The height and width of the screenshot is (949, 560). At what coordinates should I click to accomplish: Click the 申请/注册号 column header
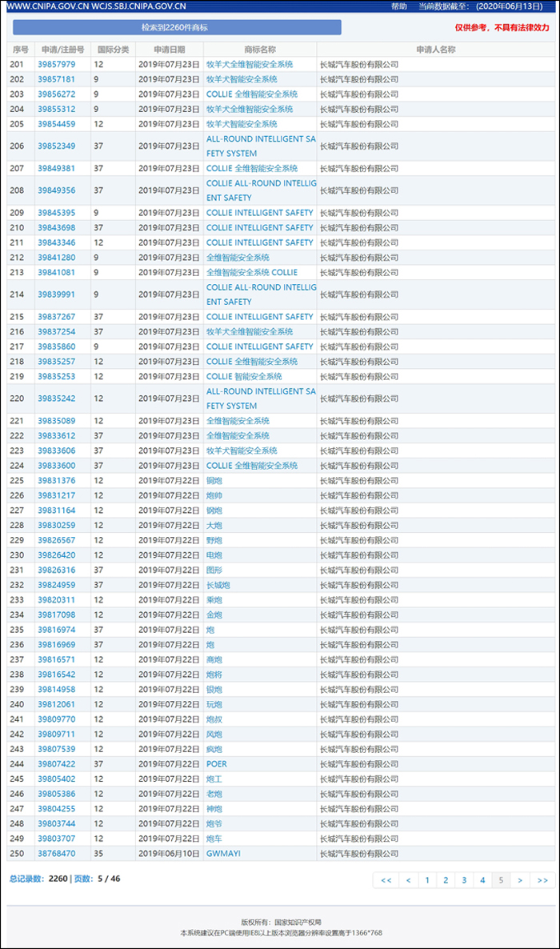[x=63, y=50]
